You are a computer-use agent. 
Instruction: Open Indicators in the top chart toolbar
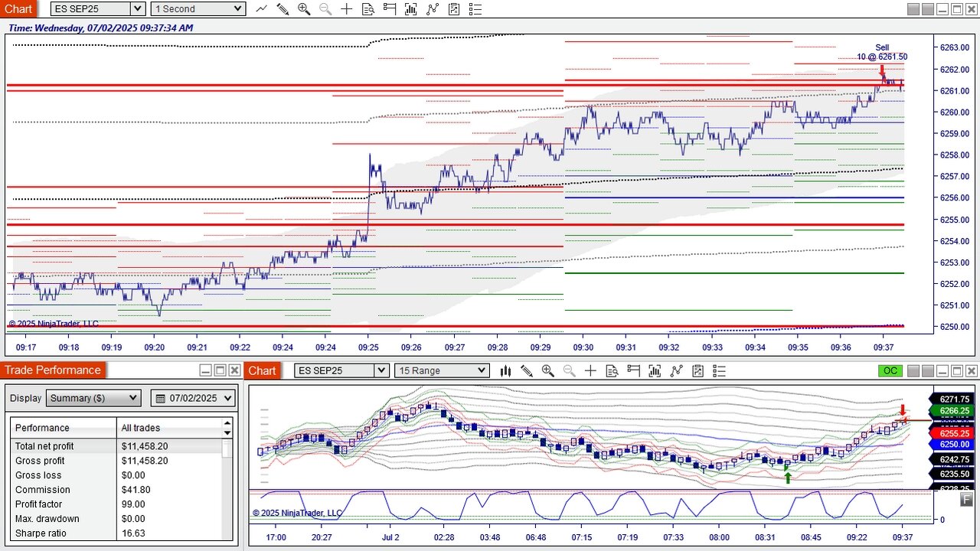coord(433,9)
